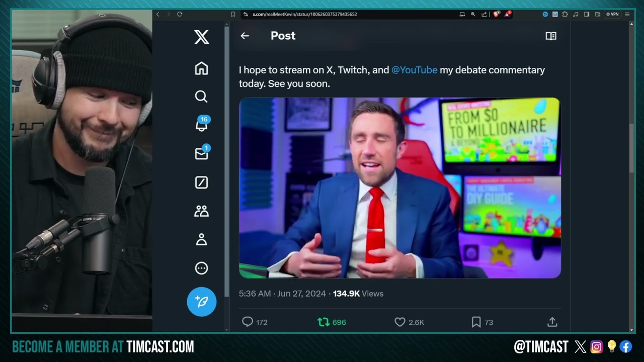644x362 pixels.
Task: Click the zoom magnifier icon in address bar
Action: [473, 14]
